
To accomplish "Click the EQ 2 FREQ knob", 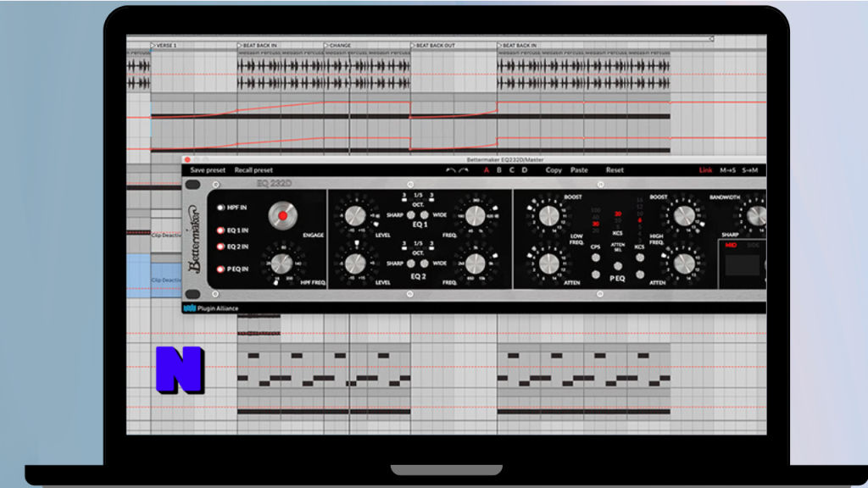I will pos(475,264).
